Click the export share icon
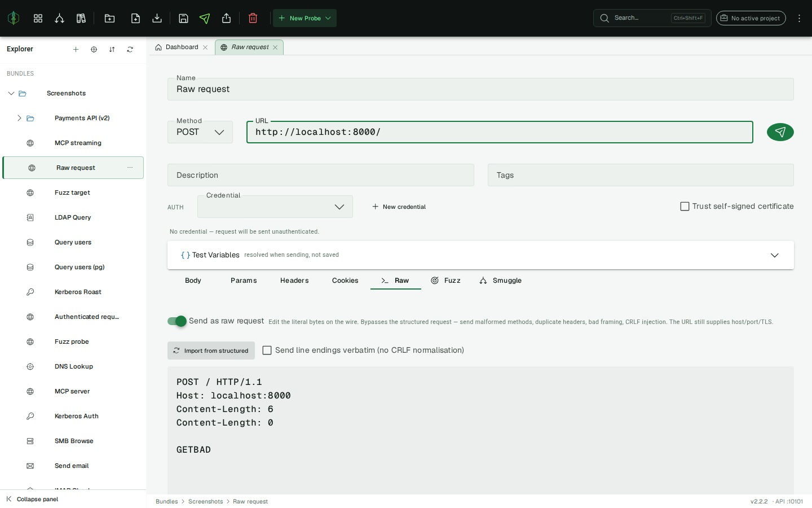This screenshot has width=812, height=508. [226, 18]
